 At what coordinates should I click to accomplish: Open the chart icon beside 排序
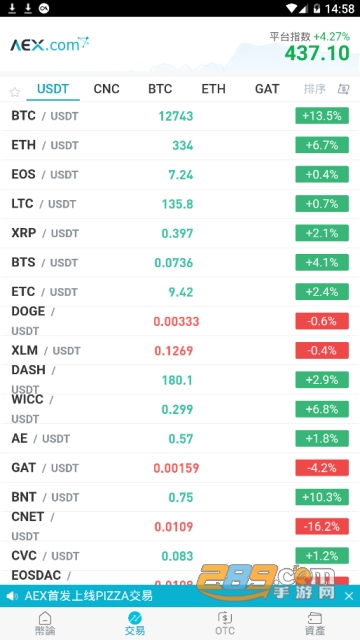click(343, 89)
